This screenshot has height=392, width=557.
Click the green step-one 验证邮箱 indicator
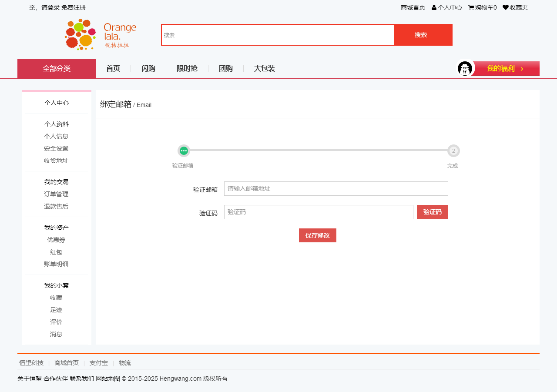(184, 151)
